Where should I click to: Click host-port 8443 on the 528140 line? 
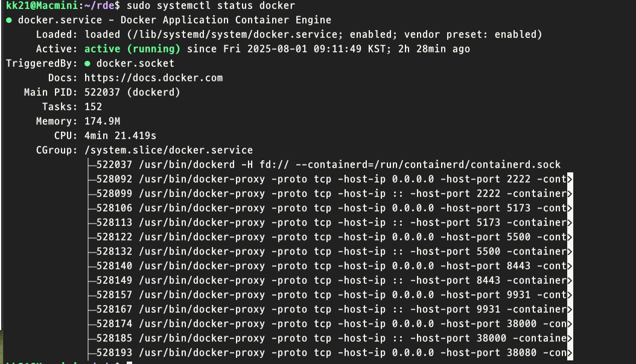[518, 266]
